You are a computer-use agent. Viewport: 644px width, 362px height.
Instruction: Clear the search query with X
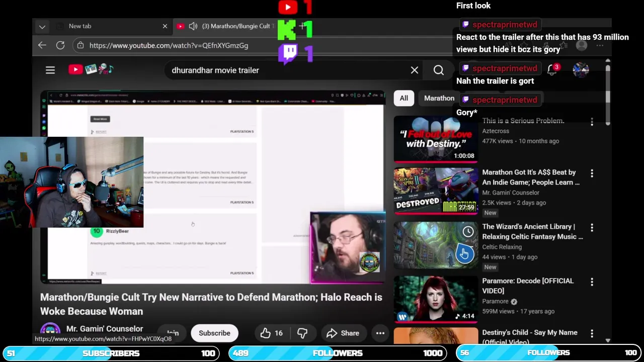(415, 70)
